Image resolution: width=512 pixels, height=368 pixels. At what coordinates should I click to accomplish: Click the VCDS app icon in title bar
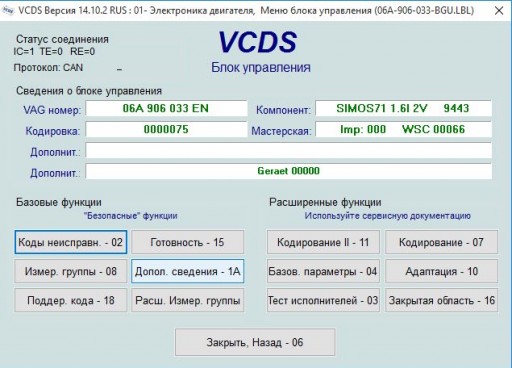8,10
